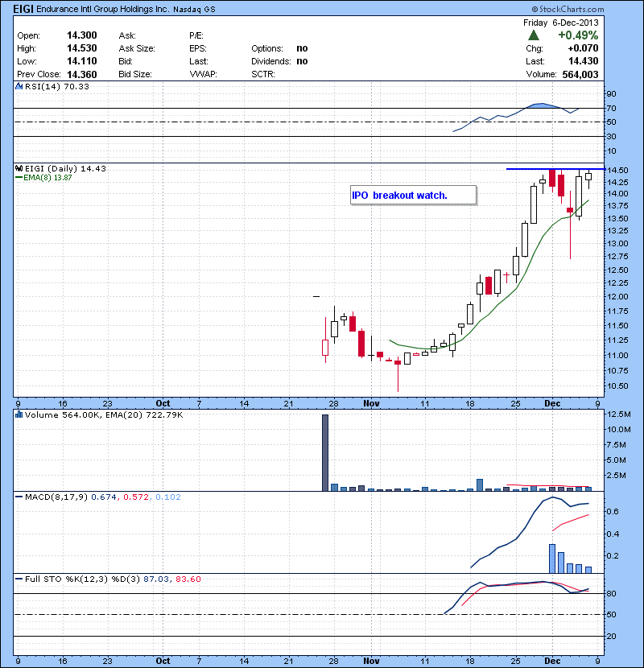This screenshot has height=668, width=644.
Task: Click the 14.50 price axis label
Action: (617, 170)
